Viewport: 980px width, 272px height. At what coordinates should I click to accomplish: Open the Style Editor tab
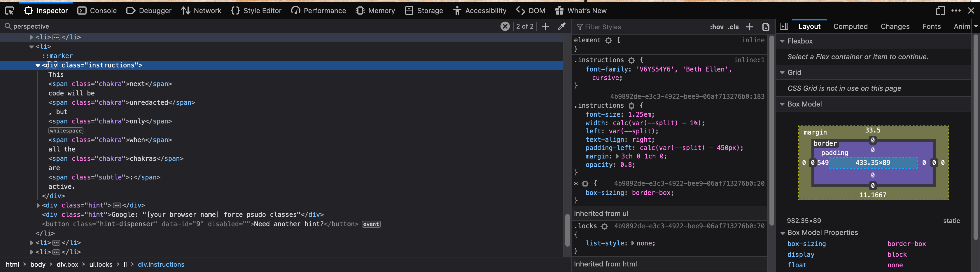[x=256, y=11]
